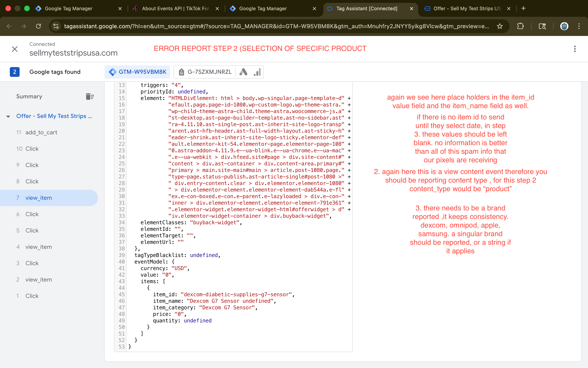The width and height of the screenshot is (588, 368).
Task: Go back in browser history
Action: tap(9, 26)
